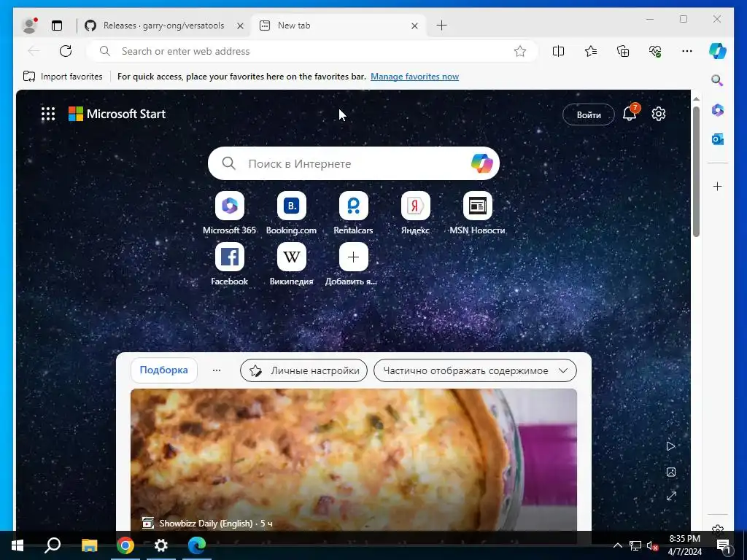Expand the background with the diagonal arrows icon
This screenshot has width=747, height=560.
(671, 496)
